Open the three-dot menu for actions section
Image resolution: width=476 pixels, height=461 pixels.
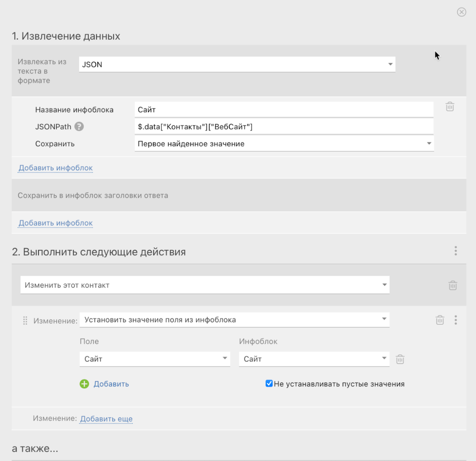[x=456, y=251]
